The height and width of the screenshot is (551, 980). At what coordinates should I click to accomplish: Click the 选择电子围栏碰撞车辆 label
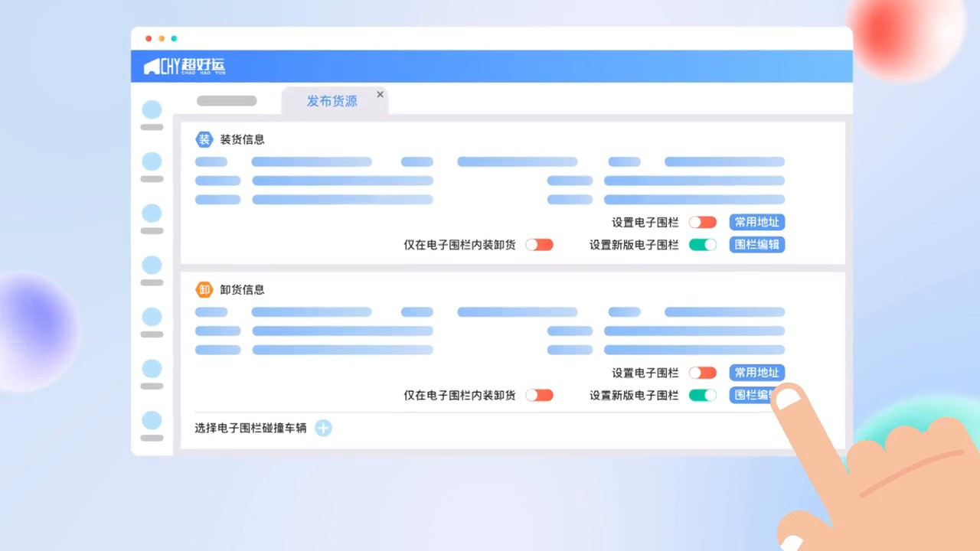250,428
